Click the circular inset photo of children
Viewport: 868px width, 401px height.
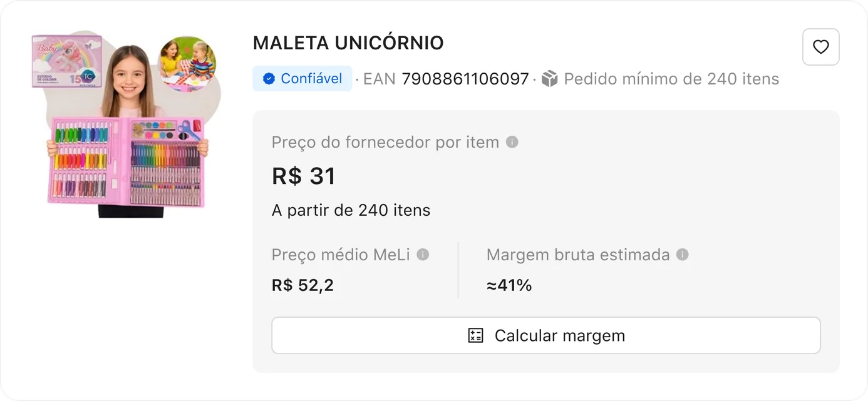tap(187, 64)
